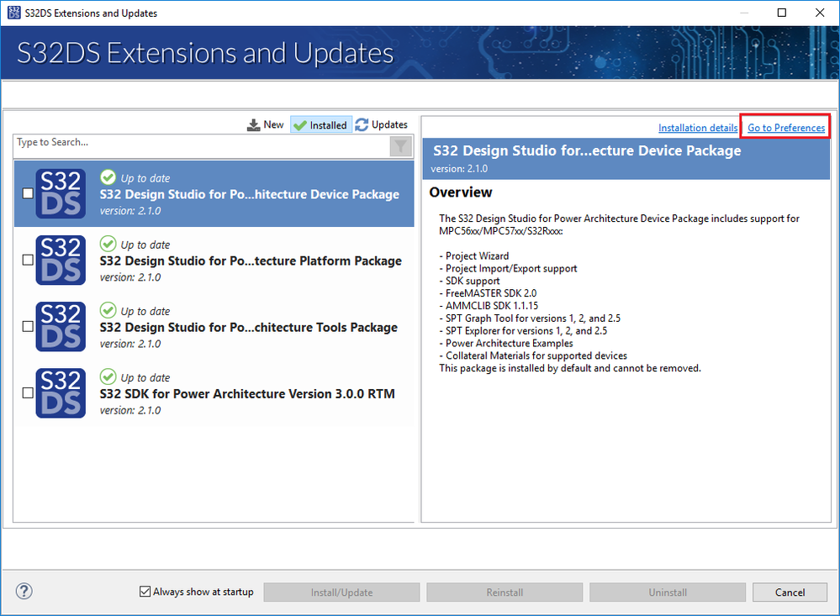Click green check icon on Platform Package
This screenshot has height=616, width=840.
point(108,244)
